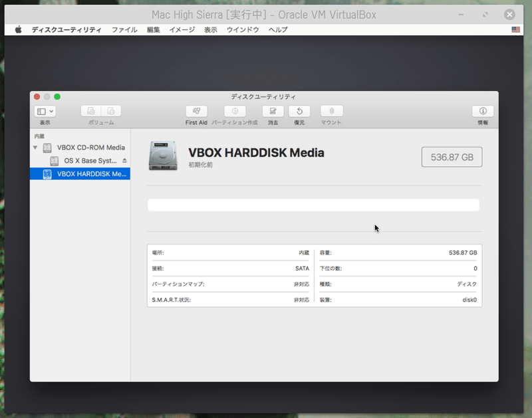Open the ウインドウ menu
The height and width of the screenshot is (418, 532).
(243, 30)
